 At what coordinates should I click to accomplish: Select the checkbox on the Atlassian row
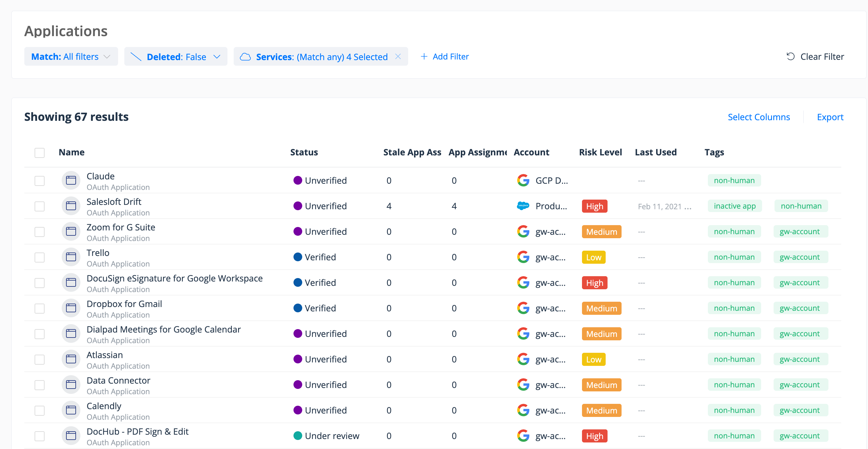[x=40, y=359]
